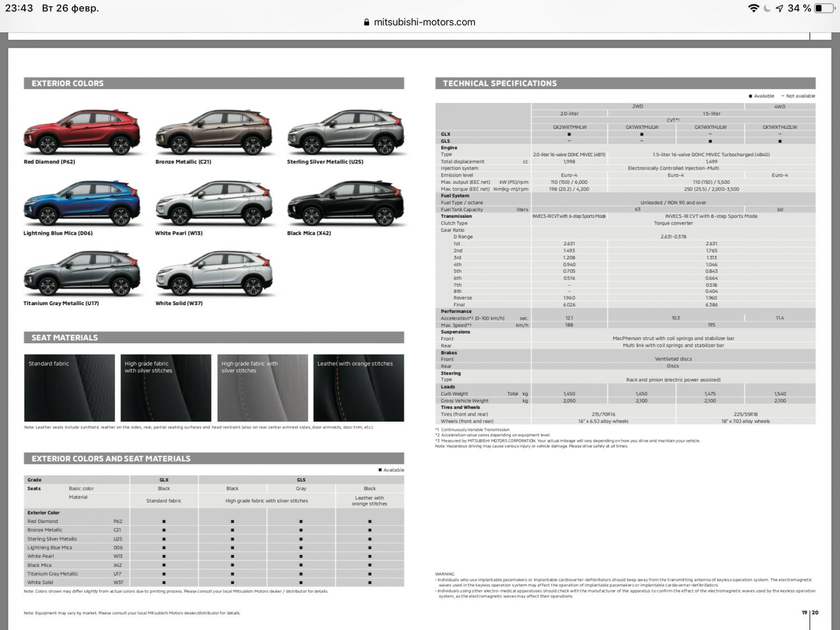Click the final gear ratio 6.026
The height and width of the screenshot is (630, 840).
[569, 305]
